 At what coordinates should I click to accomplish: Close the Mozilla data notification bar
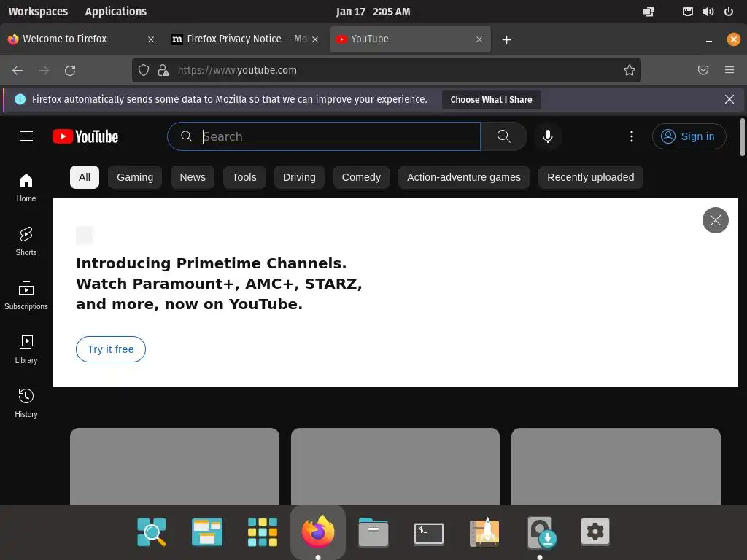coord(729,99)
